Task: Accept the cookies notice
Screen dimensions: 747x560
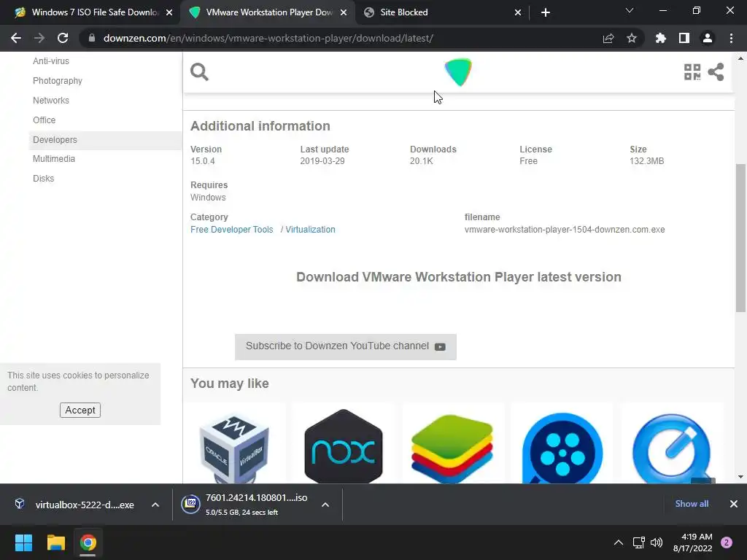Action: point(80,410)
